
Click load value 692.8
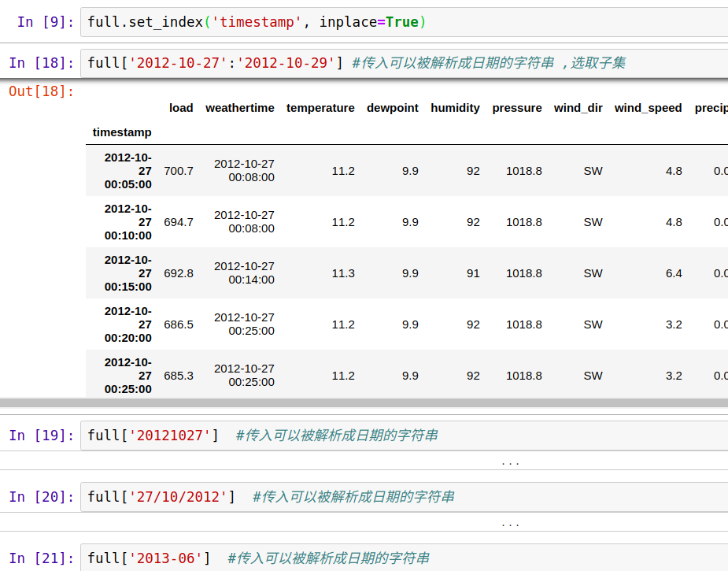tap(179, 273)
